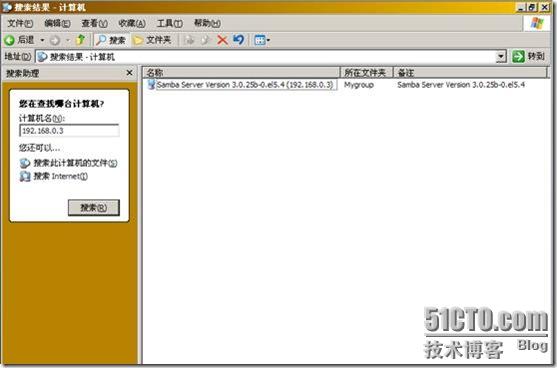Click the Internet search icon

coord(25,176)
